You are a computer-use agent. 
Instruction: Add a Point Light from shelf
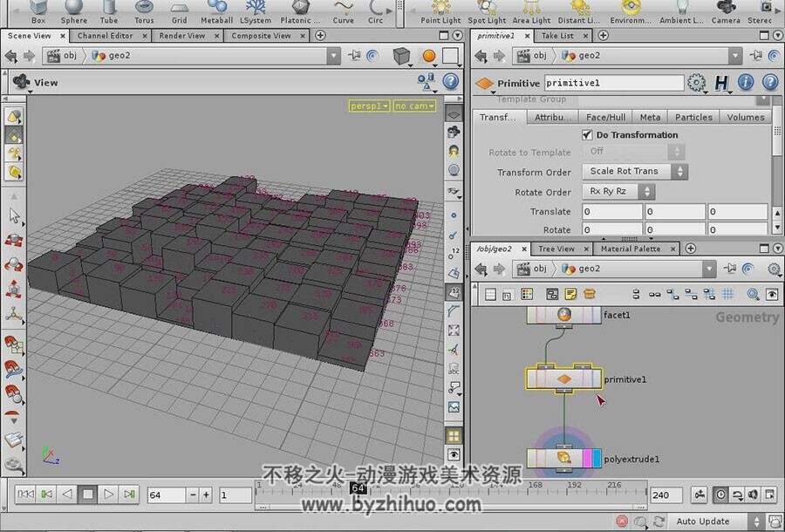pyautogui.click(x=440, y=12)
